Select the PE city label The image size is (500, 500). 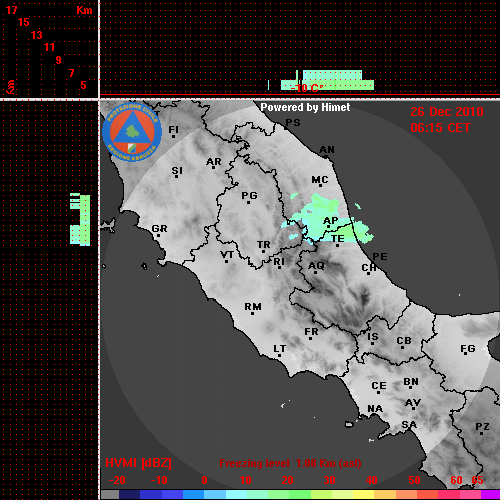[380, 257]
